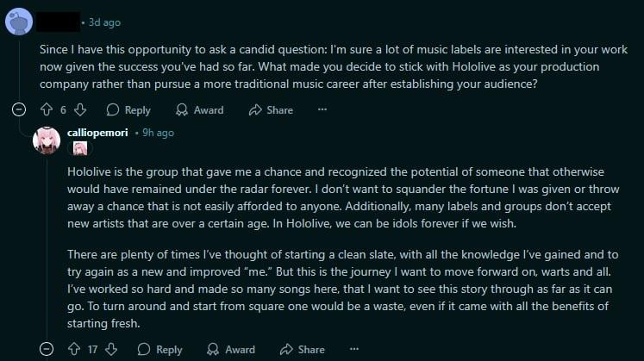Collapse calliopemori's reply thread

coord(47,349)
